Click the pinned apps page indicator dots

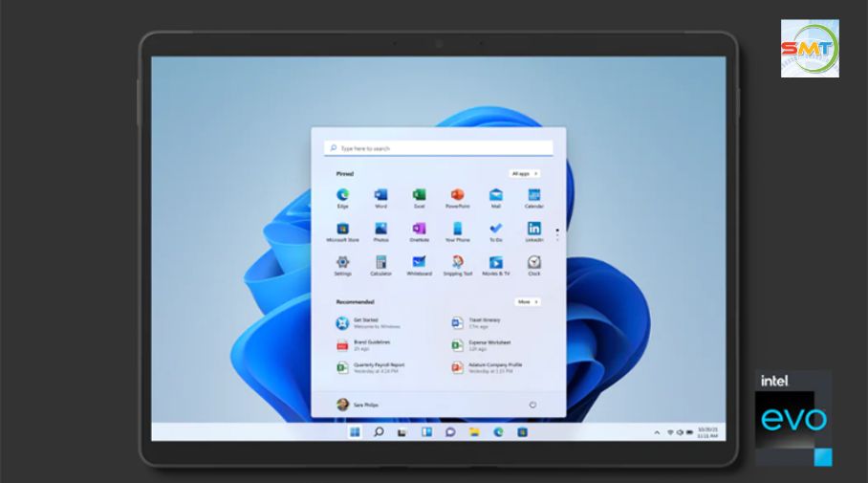pyautogui.click(x=557, y=235)
